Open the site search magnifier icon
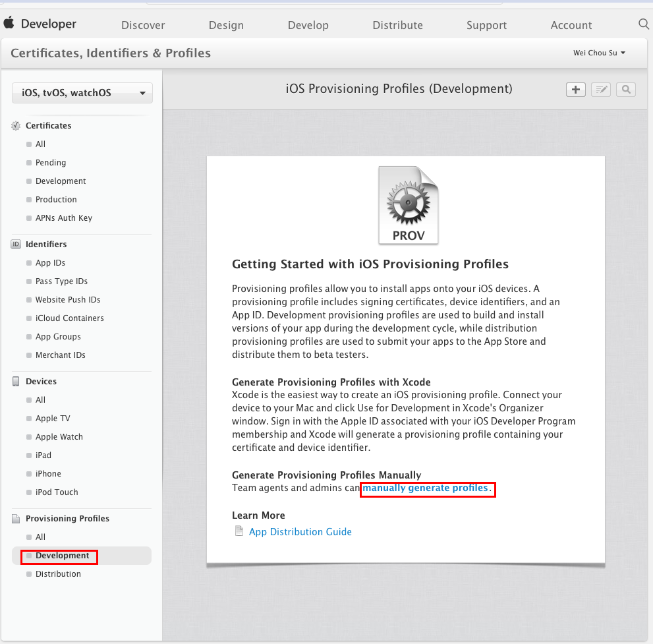The width and height of the screenshot is (653, 644). pyautogui.click(x=643, y=24)
